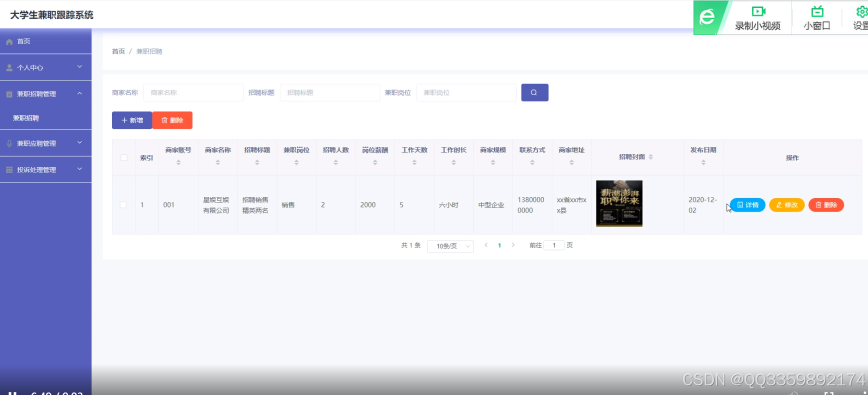Sort by 招聘人数 column
This screenshot has height=395, width=868.
point(336,162)
